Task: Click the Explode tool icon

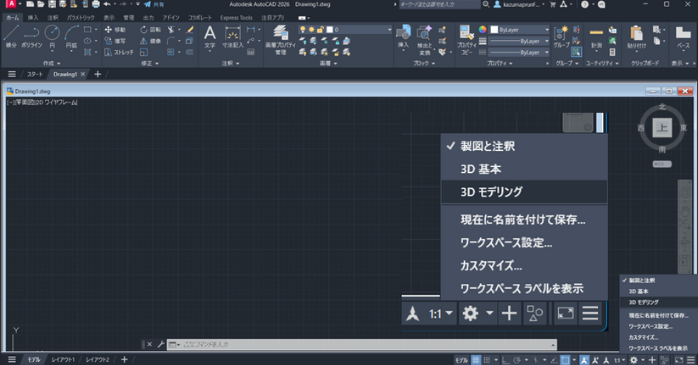Action: pyautogui.click(x=190, y=41)
